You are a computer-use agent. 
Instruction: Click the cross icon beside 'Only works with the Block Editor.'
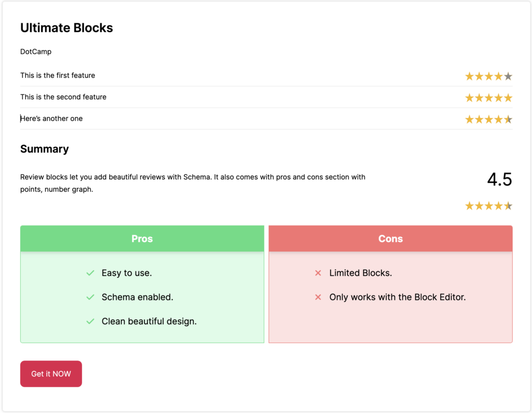[317, 297]
